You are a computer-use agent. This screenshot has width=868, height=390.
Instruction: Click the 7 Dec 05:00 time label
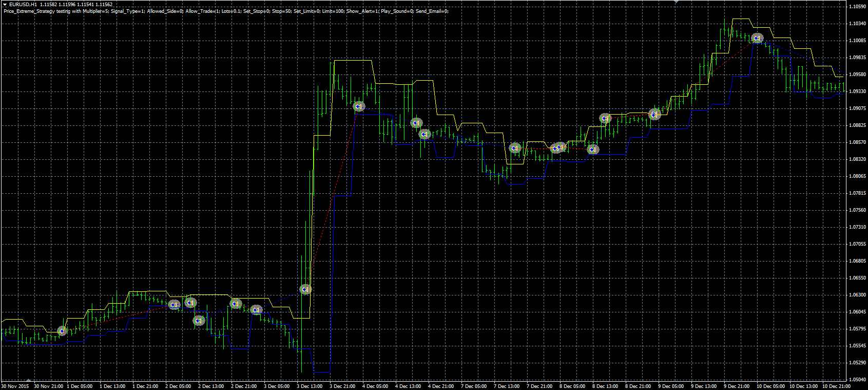pos(474,386)
